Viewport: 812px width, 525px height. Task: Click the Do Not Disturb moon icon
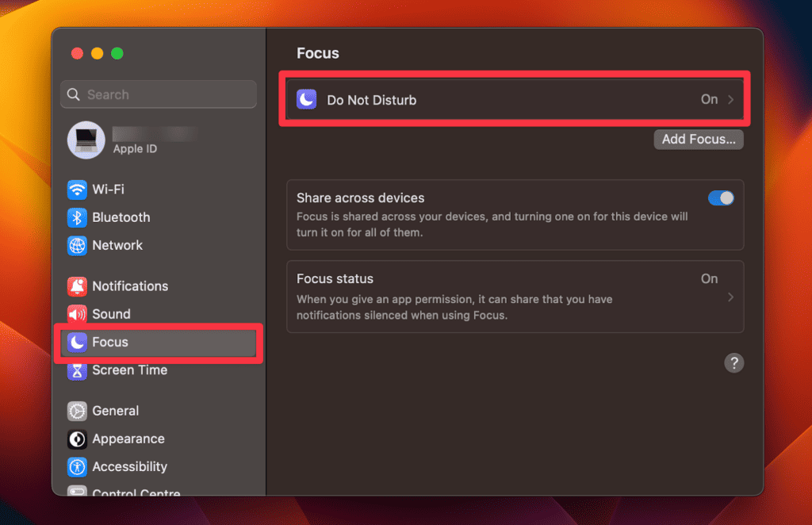(x=307, y=99)
